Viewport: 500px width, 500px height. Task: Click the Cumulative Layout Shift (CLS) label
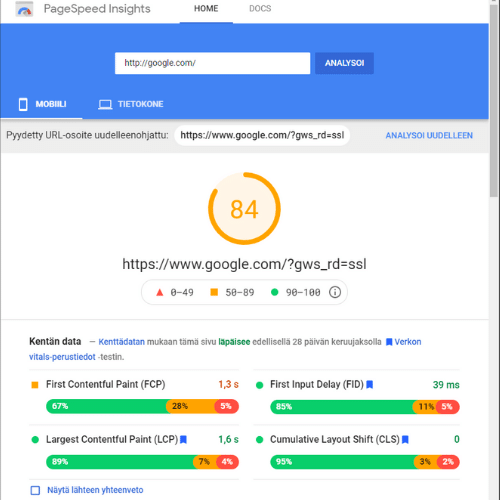point(335,440)
